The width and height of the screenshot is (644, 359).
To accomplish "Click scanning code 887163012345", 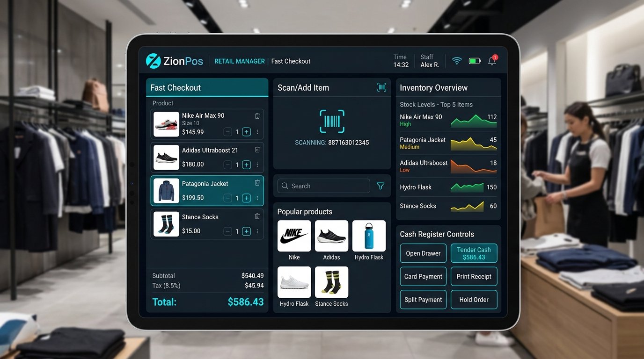I will click(x=348, y=143).
